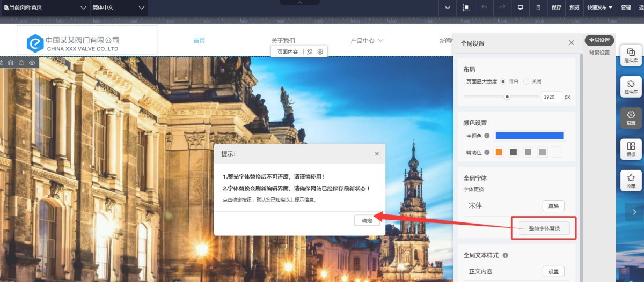Switch to desktop preview mode icon
The width and height of the screenshot is (644, 282).
coord(520,8)
